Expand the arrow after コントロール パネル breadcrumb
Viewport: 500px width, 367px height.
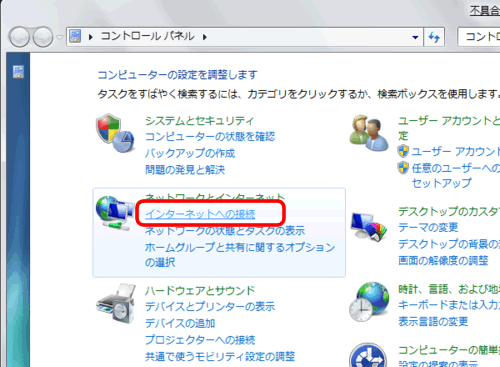coord(205,37)
